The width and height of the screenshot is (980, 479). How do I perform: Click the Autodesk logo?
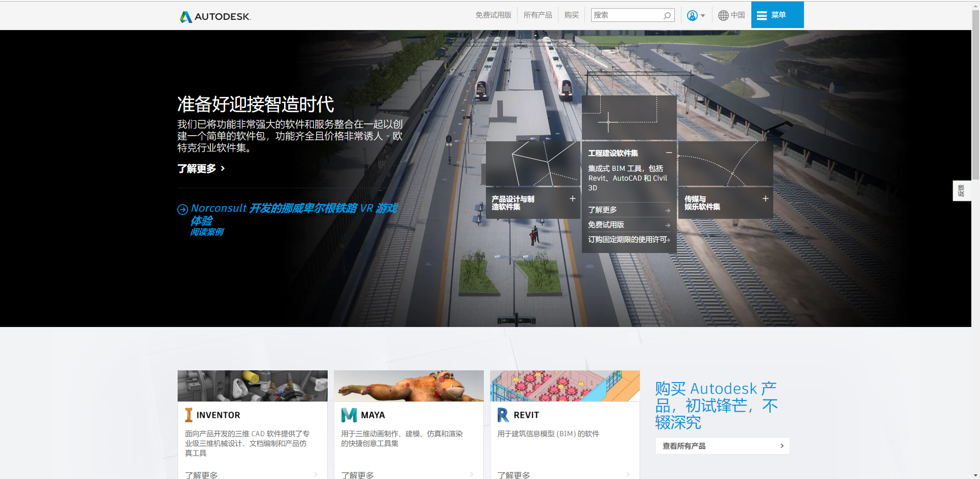pos(214,15)
